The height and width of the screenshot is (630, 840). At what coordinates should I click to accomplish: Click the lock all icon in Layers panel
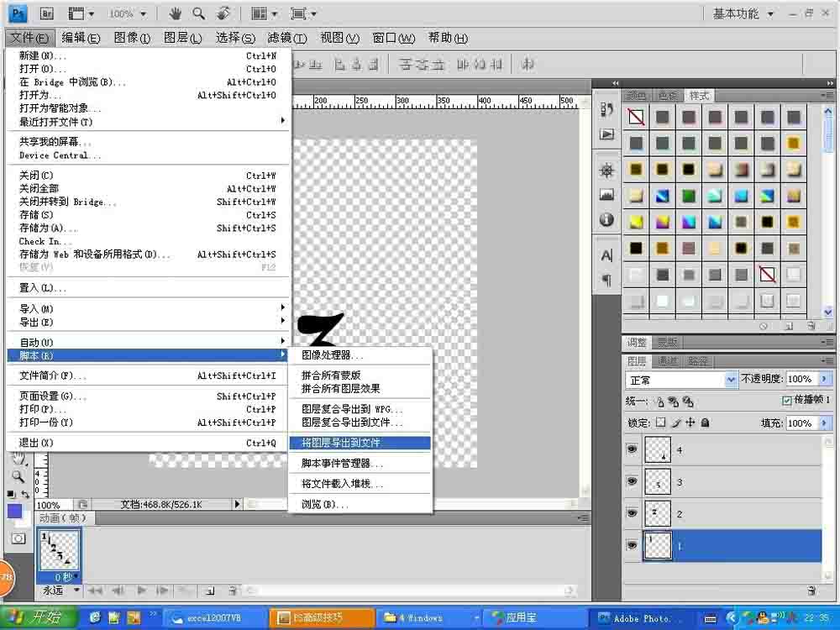click(x=705, y=423)
